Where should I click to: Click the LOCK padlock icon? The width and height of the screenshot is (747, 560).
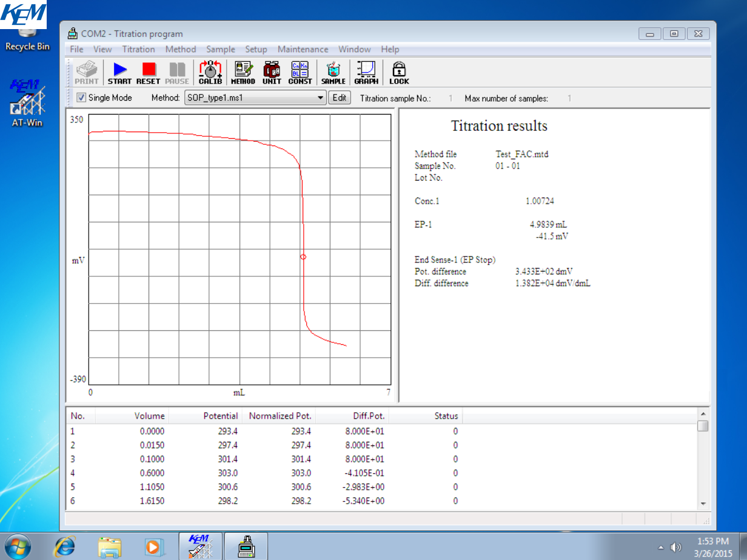click(x=399, y=73)
